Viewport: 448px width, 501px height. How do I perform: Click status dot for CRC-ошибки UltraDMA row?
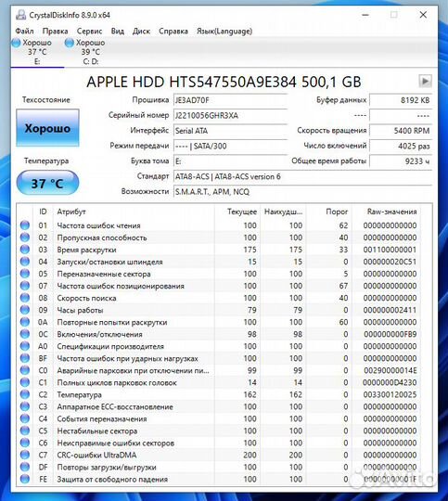(25, 455)
